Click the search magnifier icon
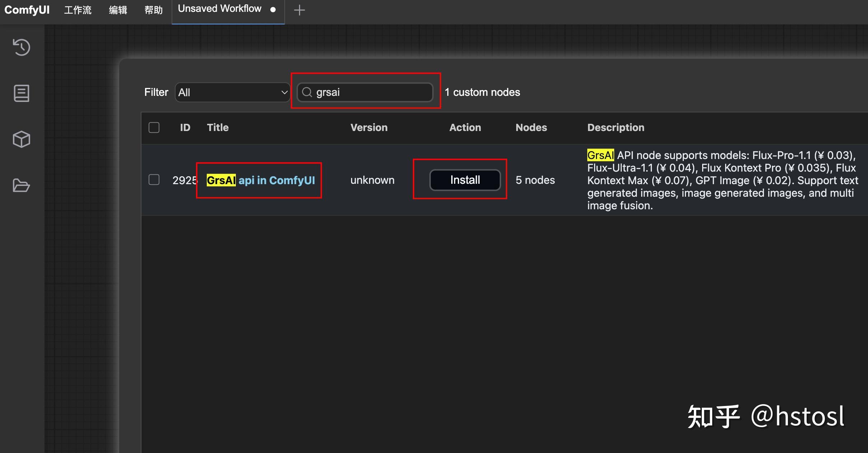This screenshot has width=868, height=453. tap(307, 92)
